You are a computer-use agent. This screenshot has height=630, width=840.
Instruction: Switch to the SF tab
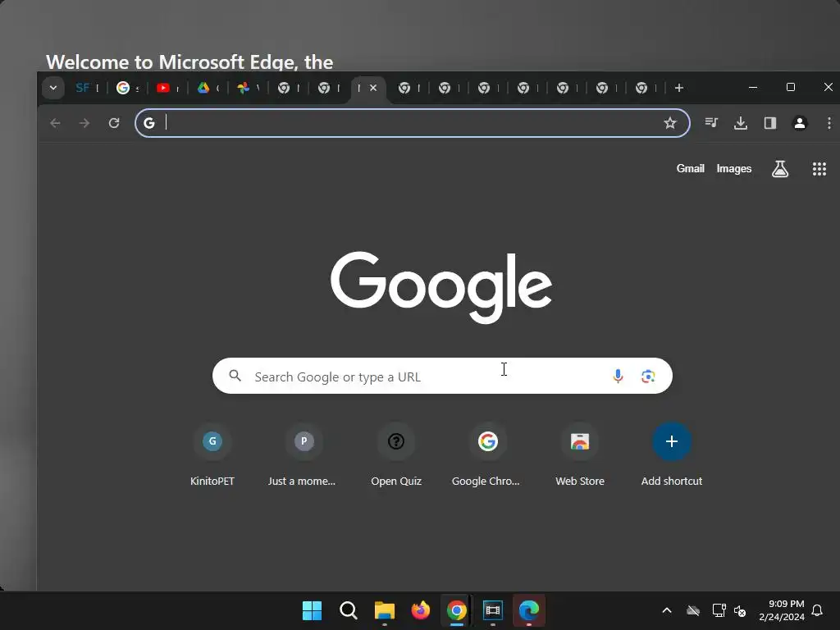coord(87,88)
